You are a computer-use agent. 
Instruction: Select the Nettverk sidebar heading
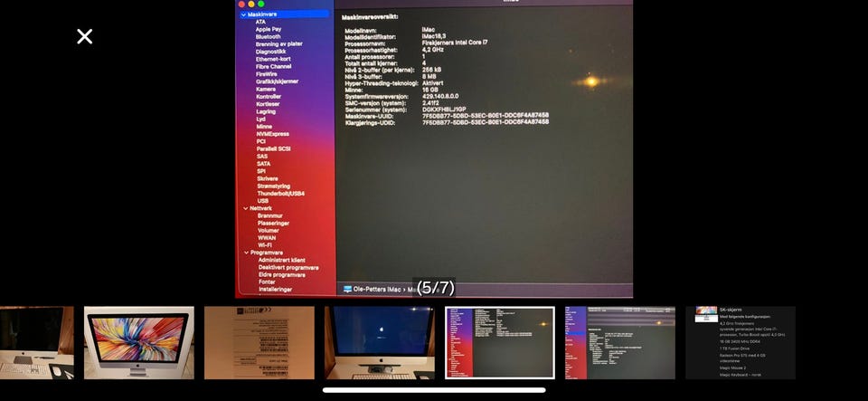click(260, 208)
